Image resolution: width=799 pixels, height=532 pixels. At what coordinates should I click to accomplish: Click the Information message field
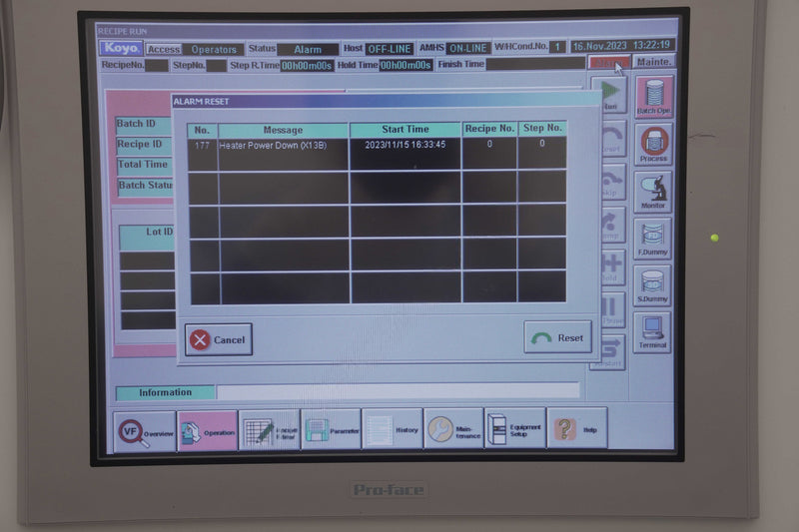point(398,391)
